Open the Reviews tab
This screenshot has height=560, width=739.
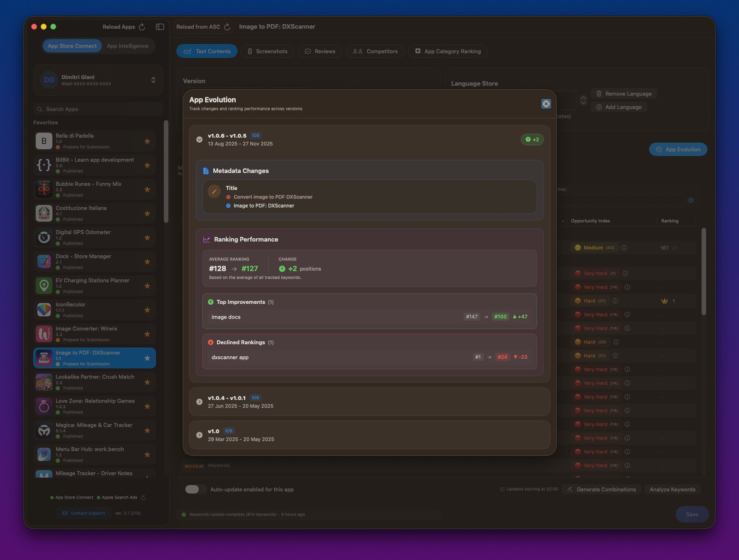pyautogui.click(x=320, y=51)
